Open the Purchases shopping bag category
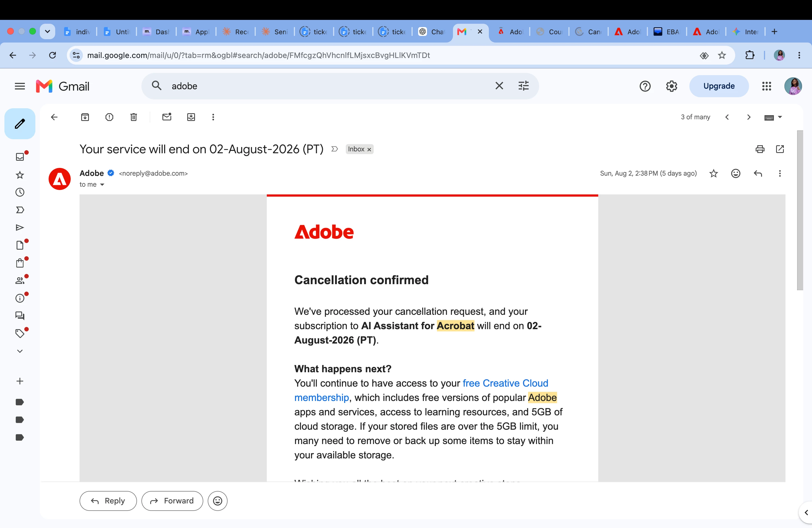Screen dimensions: 812x528 pos(20,263)
